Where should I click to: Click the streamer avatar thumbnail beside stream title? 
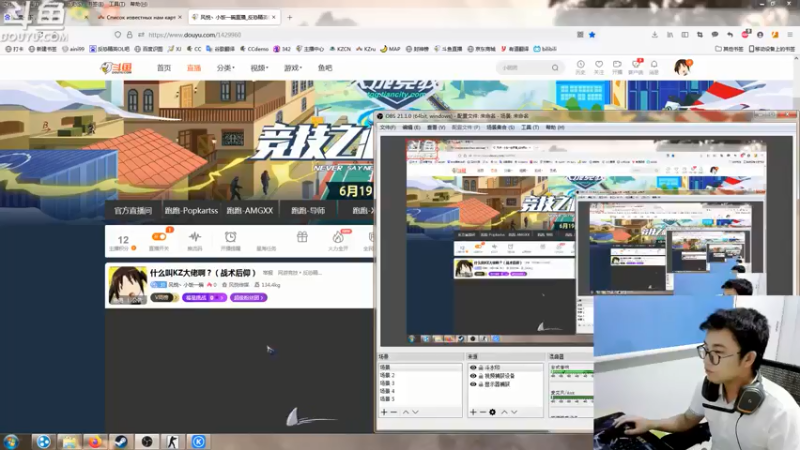coord(128,285)
